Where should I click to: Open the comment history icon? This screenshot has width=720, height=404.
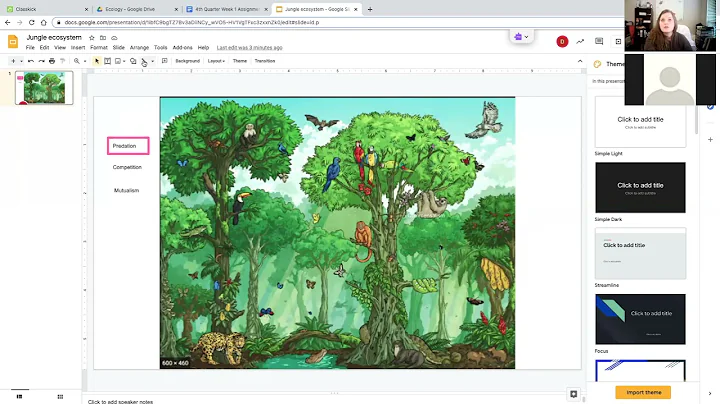599,42
